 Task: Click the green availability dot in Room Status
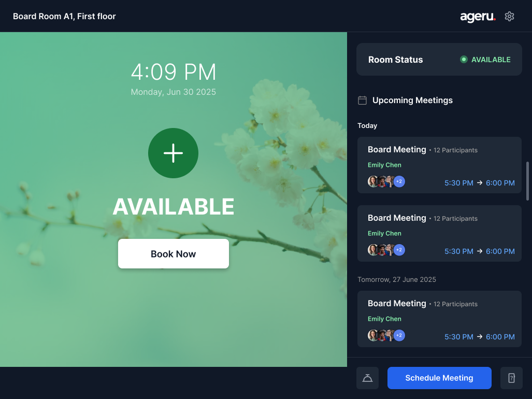point(464,59)
